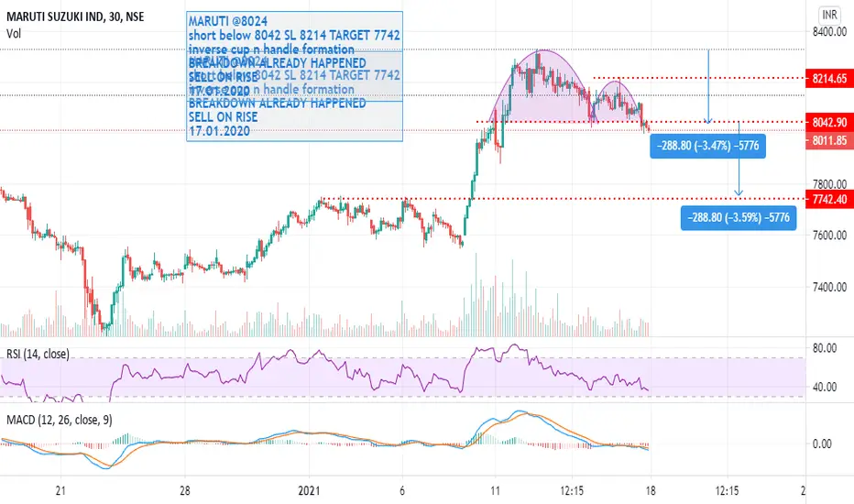The image size is (854, 504).
Task: Click the 2021 label on time axis
Action: click(x=309, y=490)
